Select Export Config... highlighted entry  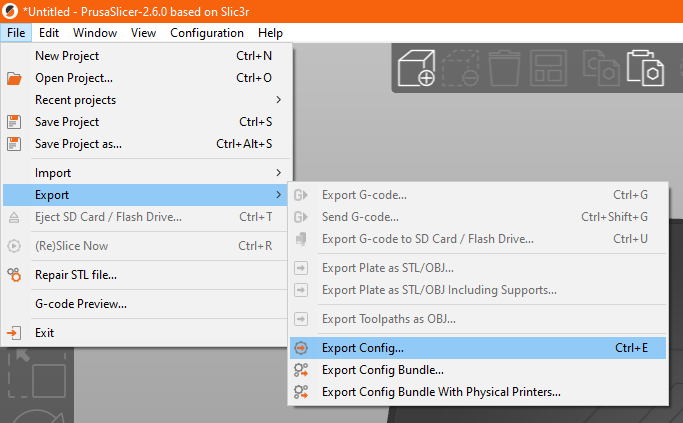tap(478, 348)
